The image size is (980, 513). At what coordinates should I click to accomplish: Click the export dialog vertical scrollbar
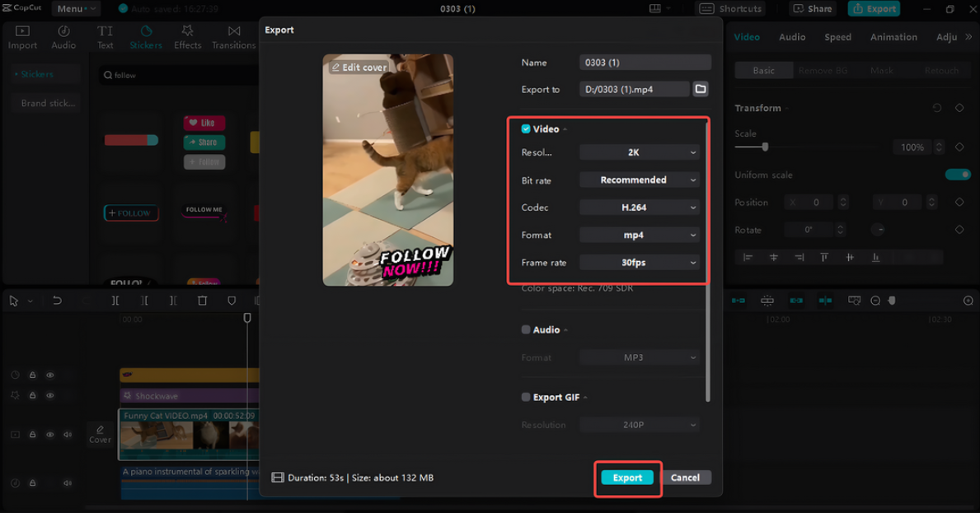(x=707, y=262)
